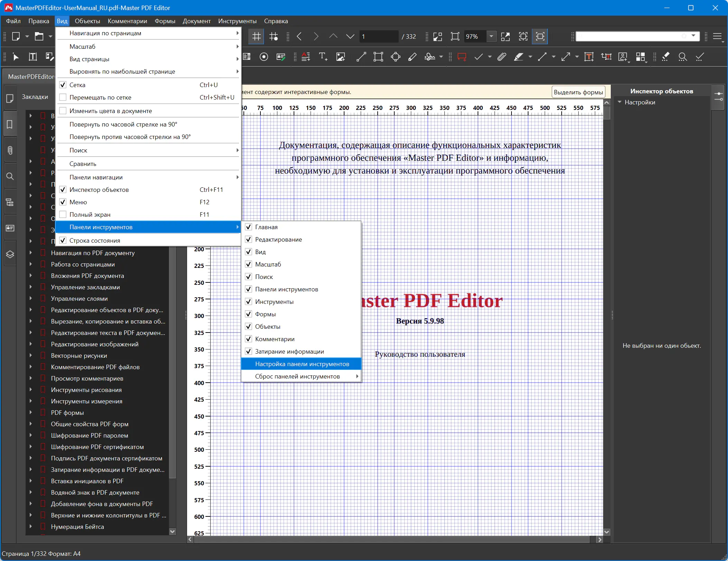Viewport: 728px width, 561px height.
Task: Click the paperclip Attach File icon
Action: [x=501, y=57]
